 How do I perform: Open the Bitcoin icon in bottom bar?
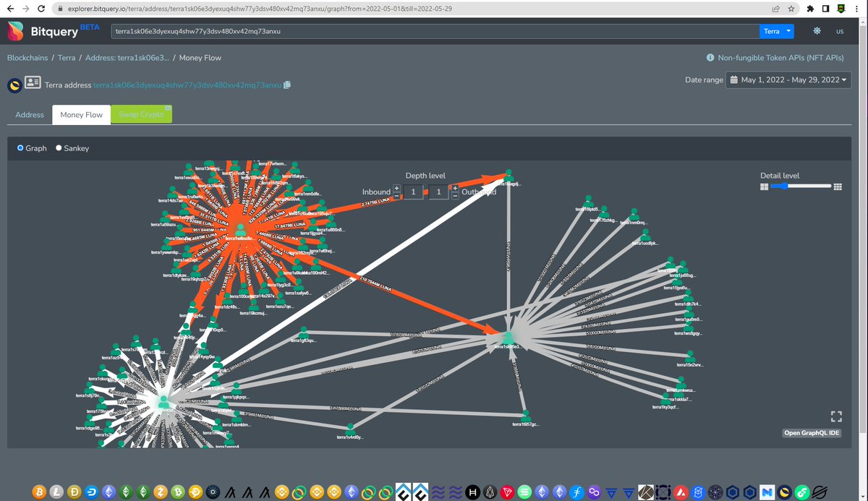[x=39, y=492]
